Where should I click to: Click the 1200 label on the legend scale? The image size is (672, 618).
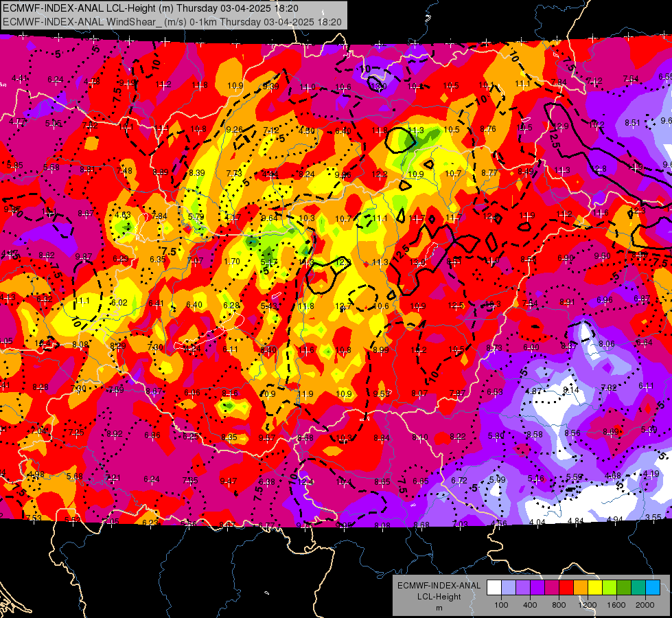coord(587,605)
